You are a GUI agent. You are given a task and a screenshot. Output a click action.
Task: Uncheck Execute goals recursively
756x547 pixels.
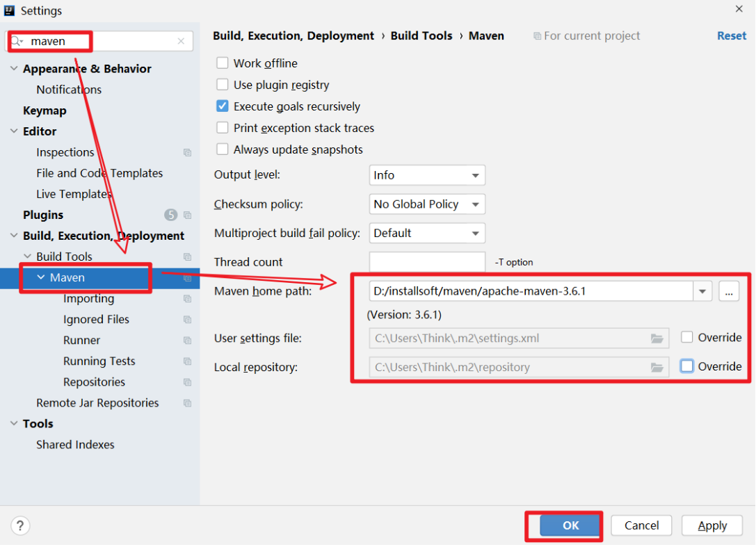223,106
